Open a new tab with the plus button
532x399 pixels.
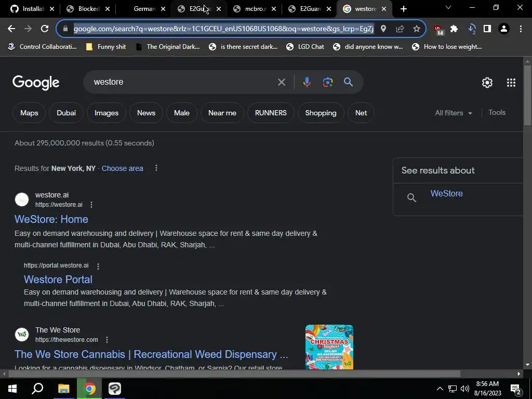(x=403, y=9)
